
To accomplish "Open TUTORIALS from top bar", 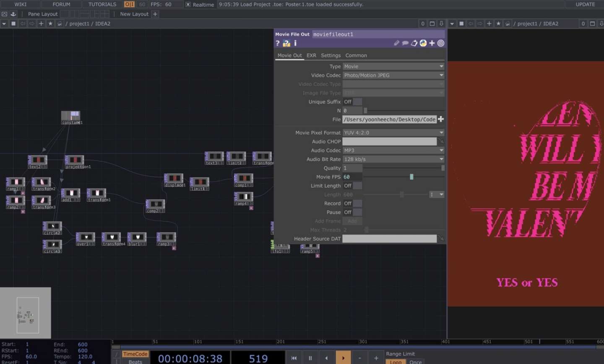I will [x=102, y=4].
